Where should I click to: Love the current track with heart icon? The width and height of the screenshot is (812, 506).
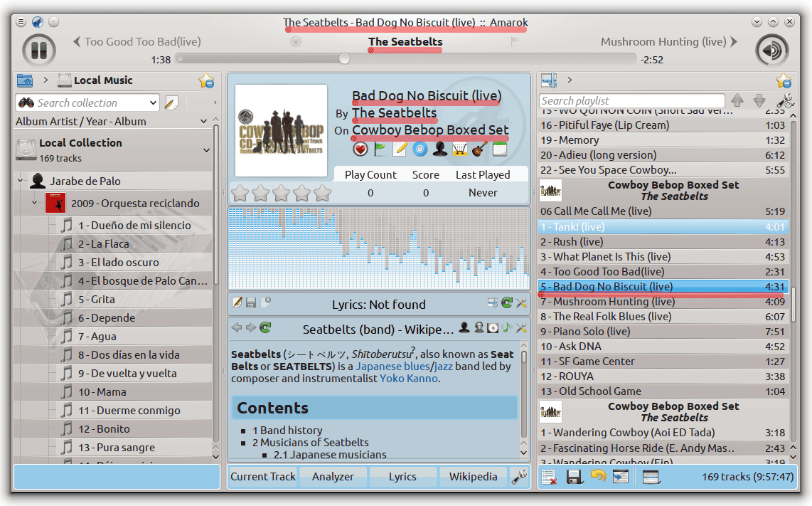pyautogui.click(x=360, y=149)
